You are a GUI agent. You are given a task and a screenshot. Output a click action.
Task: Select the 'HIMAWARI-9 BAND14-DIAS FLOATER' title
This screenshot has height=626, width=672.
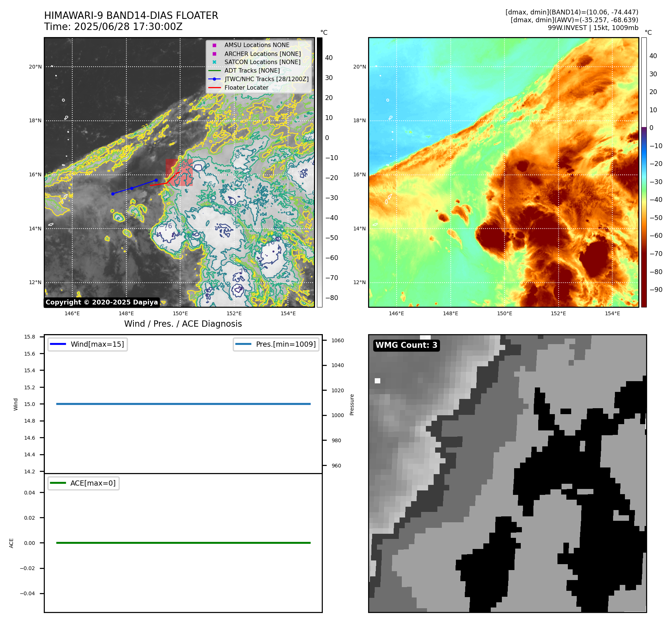131,16
